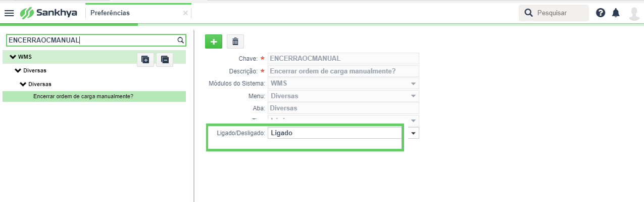Open the help question mark icon
This screenshot has width=644, height=202.
(x=601, y=13)
